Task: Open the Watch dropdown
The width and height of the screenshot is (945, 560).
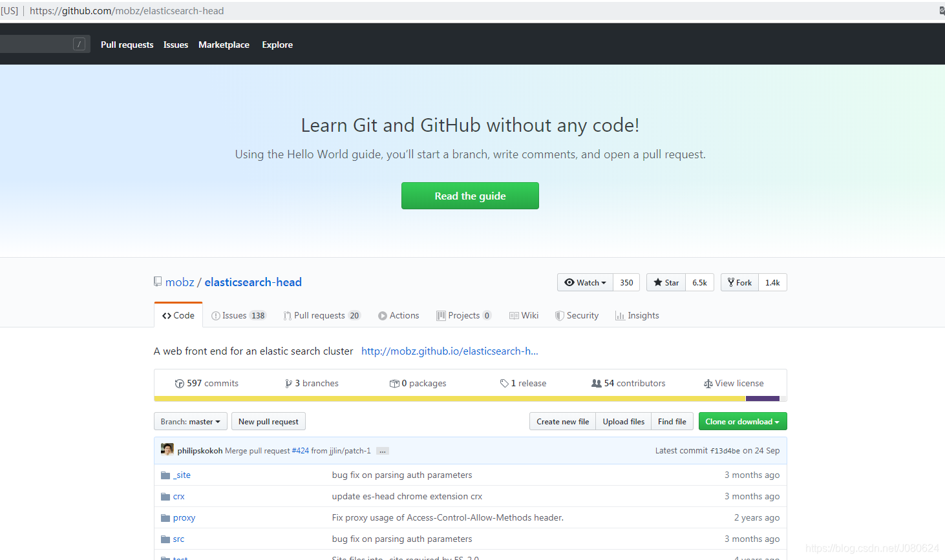Action: pos(585,282)
